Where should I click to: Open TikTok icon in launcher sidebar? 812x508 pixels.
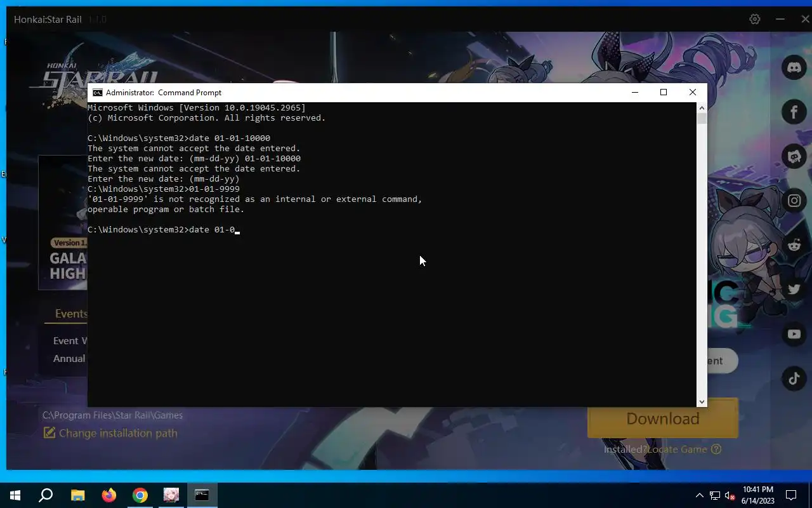pyautogui.click(x=794, y=378)
